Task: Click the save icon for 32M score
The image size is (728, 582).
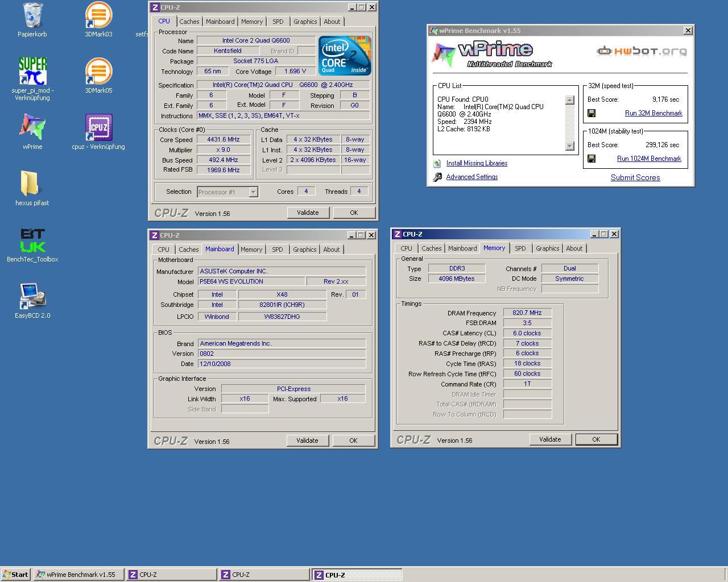Action: coord(591,113)
